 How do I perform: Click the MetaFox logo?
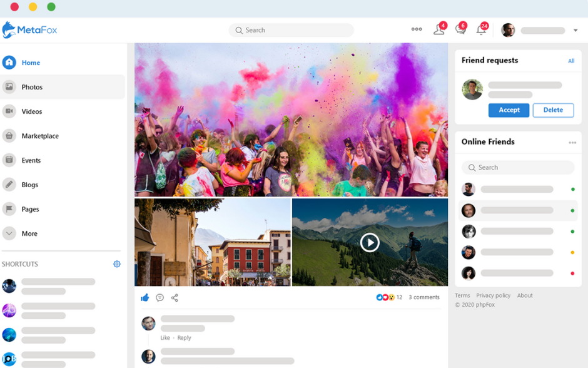point(30,29)
